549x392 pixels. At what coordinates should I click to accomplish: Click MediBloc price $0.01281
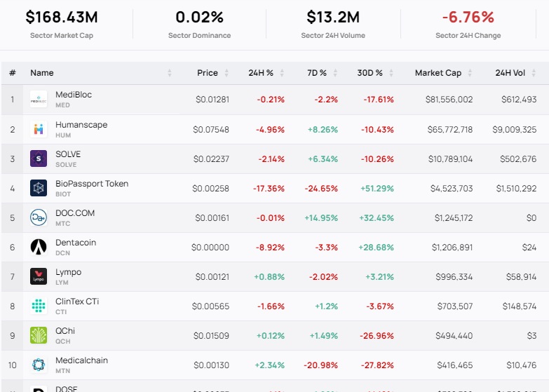pyautogui.click(x=212, y=100)
